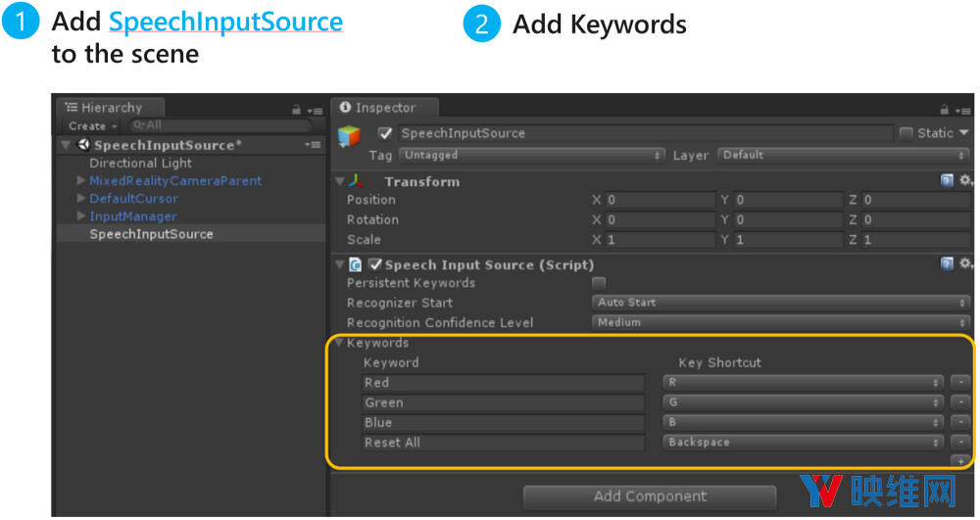Toggle the SpeechInputSource active checkbox
This screenshot has width=980, height=520.
(386, 133)
